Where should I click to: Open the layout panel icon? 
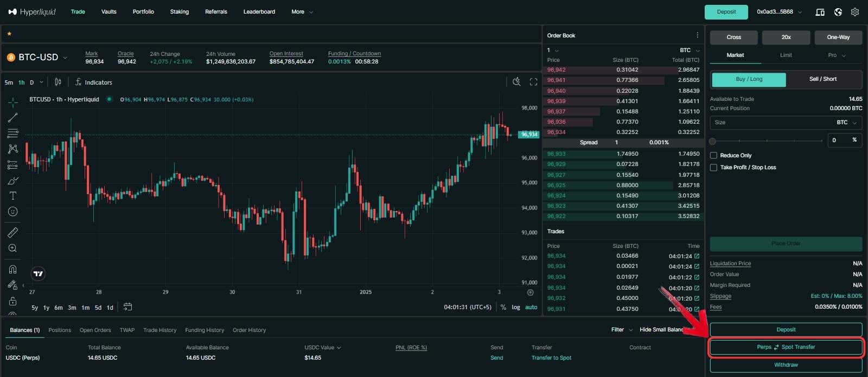[x=820, y=12]
